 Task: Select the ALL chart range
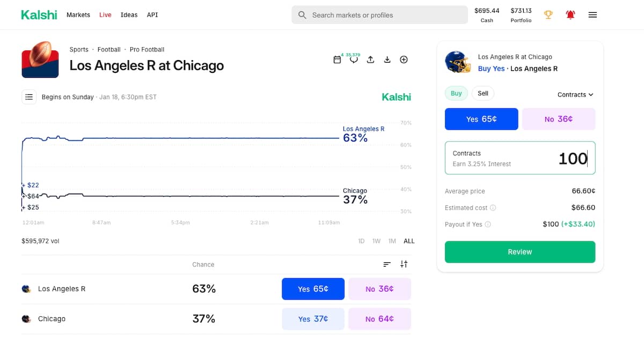(x=409, y=241)
